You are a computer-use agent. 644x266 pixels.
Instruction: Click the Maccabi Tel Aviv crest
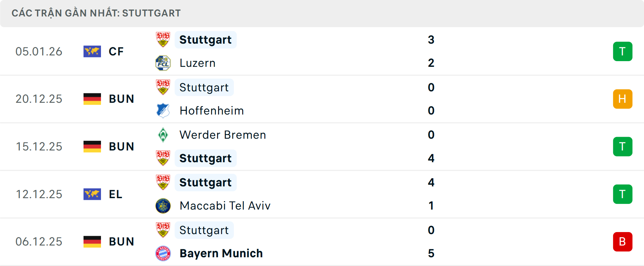pos(163,206)
